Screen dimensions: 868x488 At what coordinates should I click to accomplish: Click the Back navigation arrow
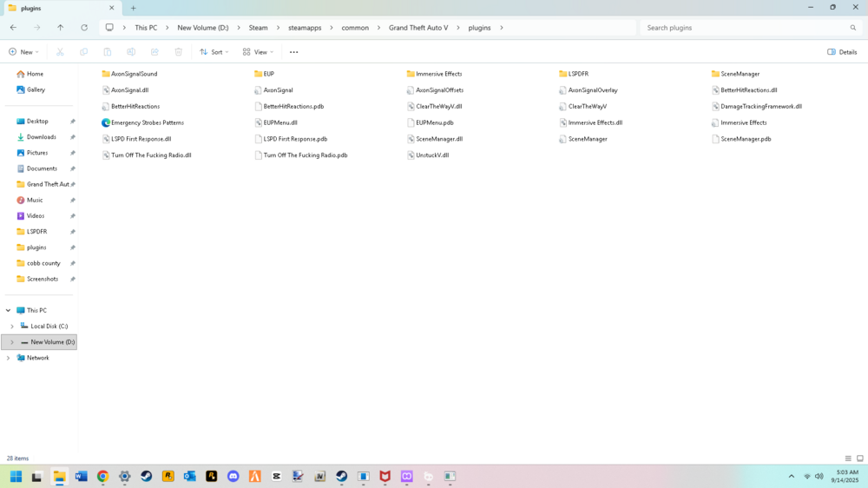(13, 28)
